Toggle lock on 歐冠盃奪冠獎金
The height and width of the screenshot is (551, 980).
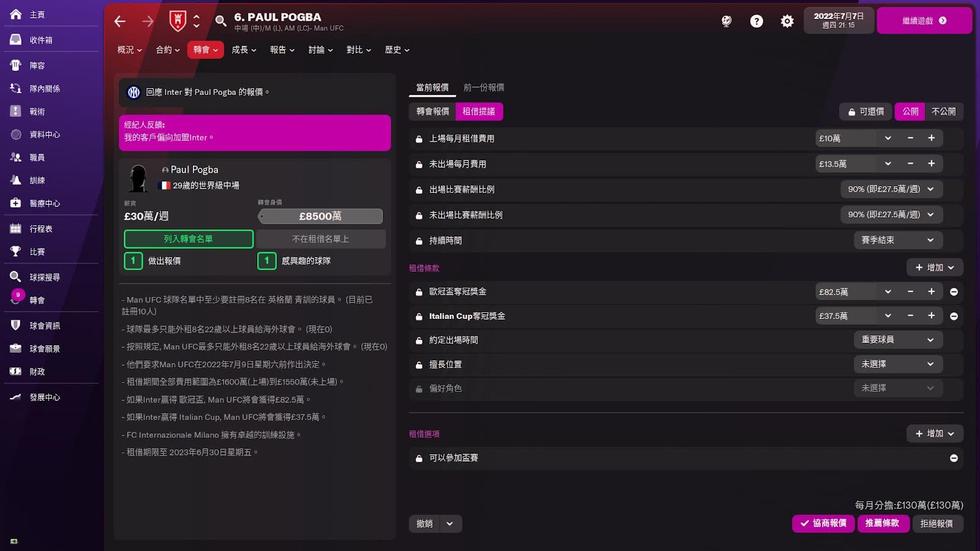pos(419,292)
